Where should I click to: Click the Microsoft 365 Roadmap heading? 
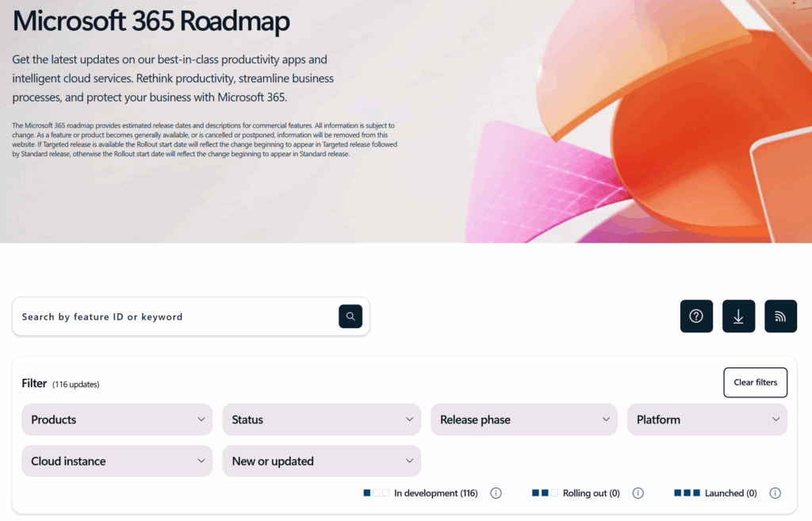tap(151, 21)
